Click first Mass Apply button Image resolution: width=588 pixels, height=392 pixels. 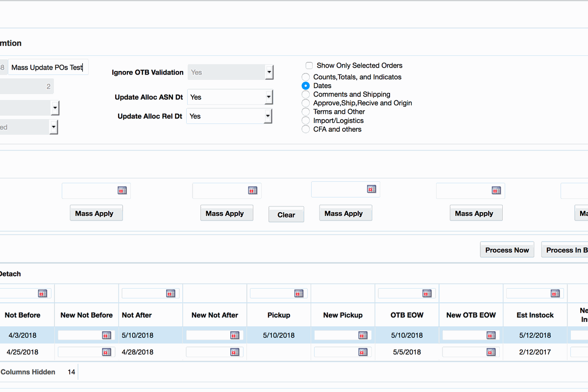pyautogui.click(x=96, y=213)
